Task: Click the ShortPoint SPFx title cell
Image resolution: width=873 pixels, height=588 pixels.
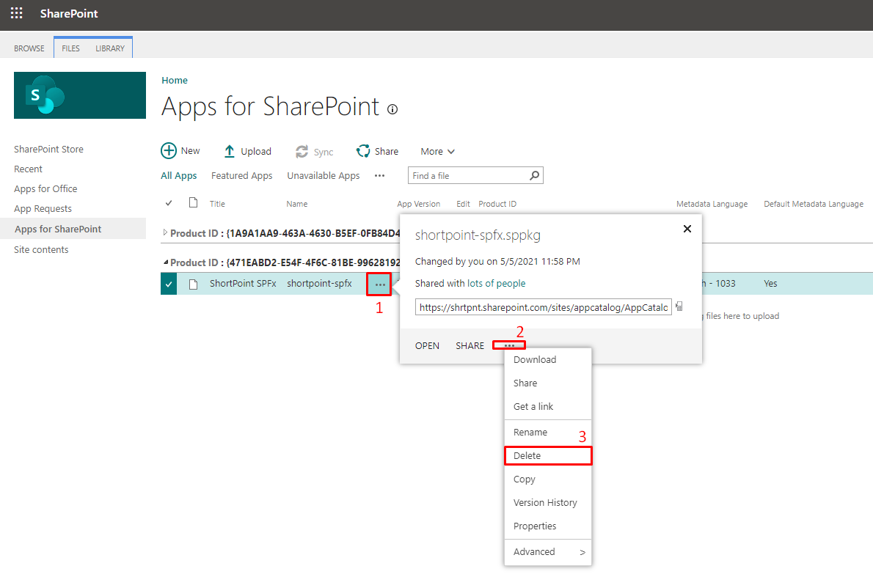Action: tap(243, 284)
